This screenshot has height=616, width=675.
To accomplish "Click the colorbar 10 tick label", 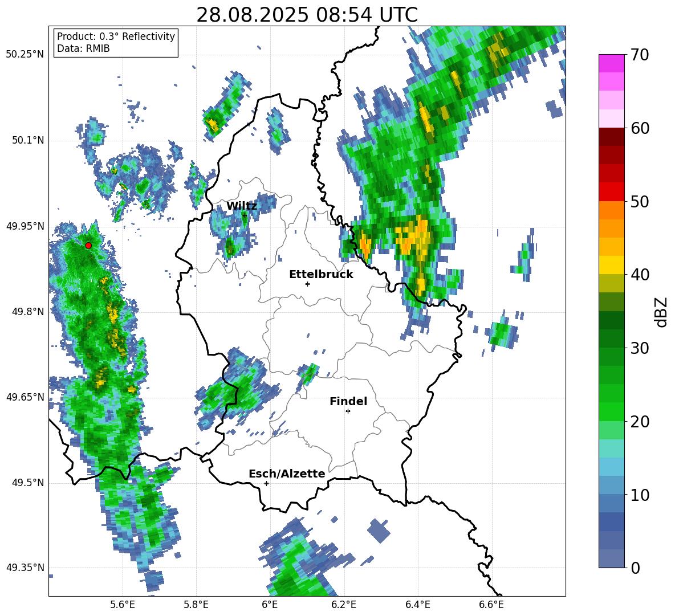I will (640, 495).
